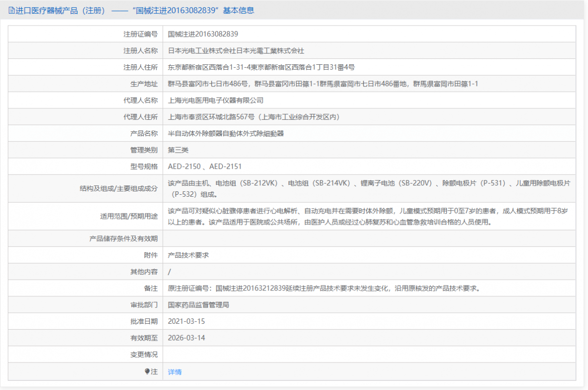Click the 注册人住所 label
This screenshot has width=588, height=390.
(141, 67)
